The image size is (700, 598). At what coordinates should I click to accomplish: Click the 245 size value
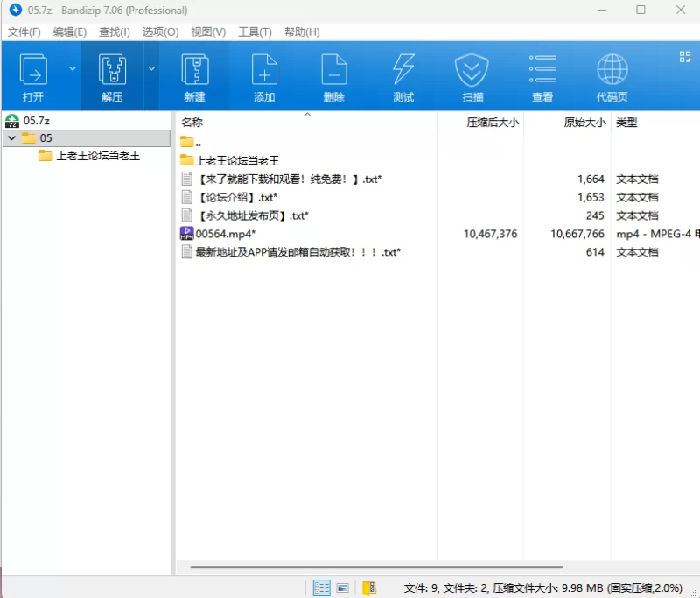point(595,215)
